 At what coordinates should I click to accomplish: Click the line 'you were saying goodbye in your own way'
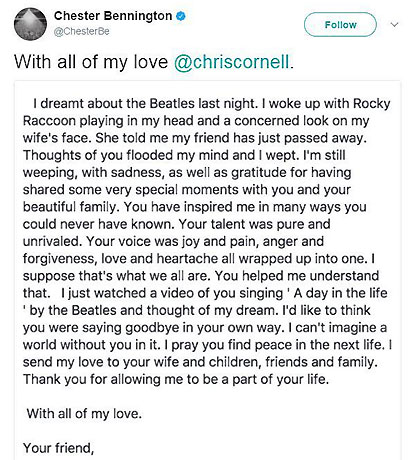(154, 328)
